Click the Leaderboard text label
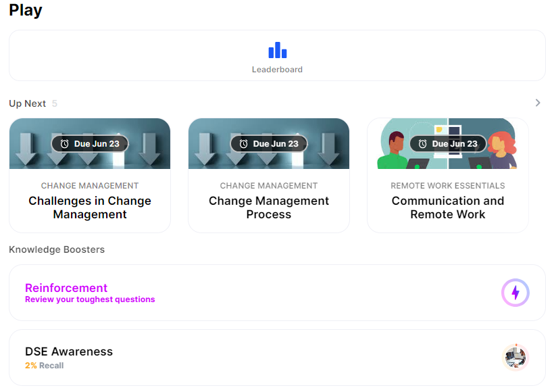This screenshot has height=392, width=554. [277, 70]
